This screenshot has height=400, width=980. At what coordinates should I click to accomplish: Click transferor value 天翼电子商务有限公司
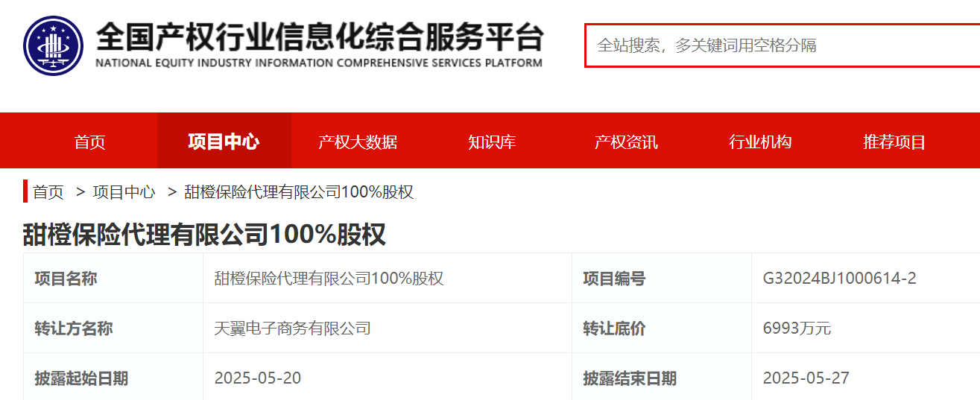292,328
